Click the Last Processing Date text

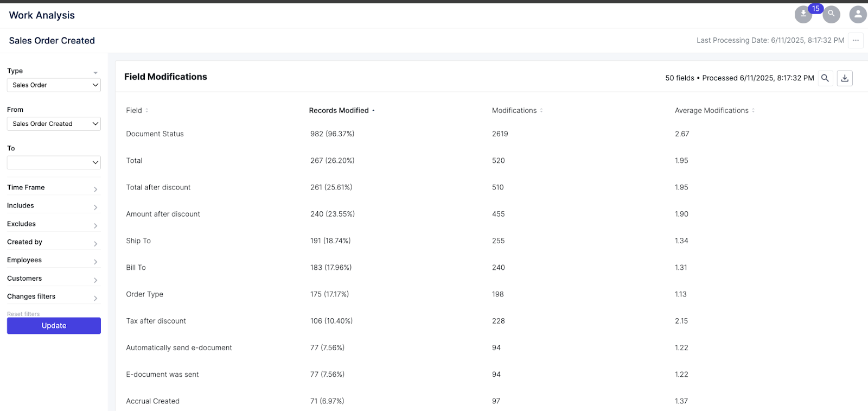point(770,40)
